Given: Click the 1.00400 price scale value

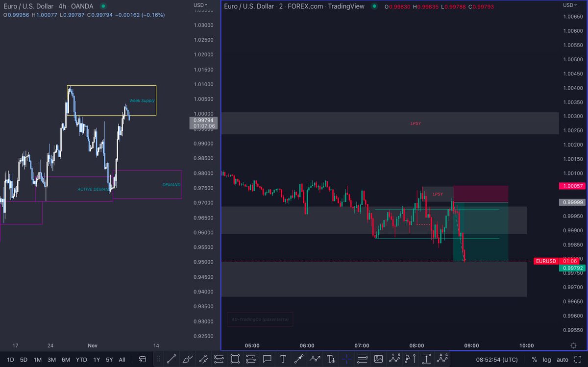Looking at the screenshot, I should point(572,88).
